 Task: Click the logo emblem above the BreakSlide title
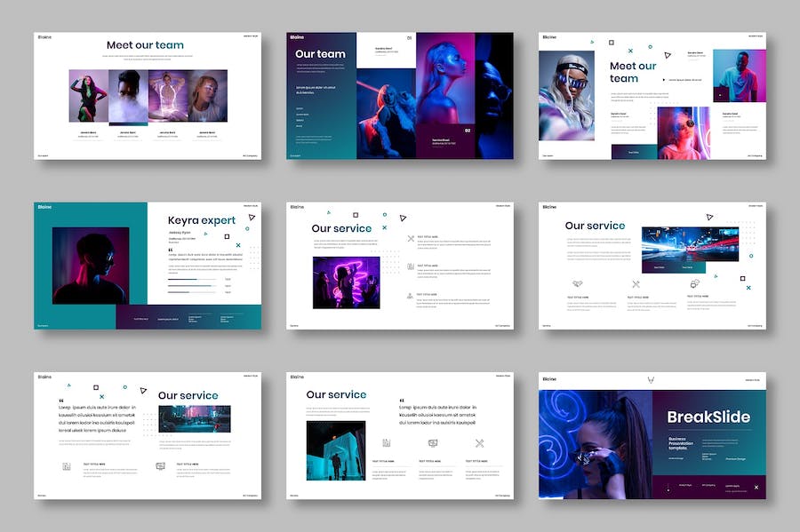(x=652, y=380)
